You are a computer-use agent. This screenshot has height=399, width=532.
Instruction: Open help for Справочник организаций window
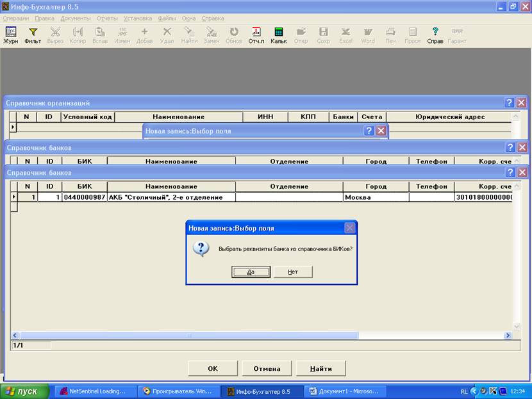[509, 102]
